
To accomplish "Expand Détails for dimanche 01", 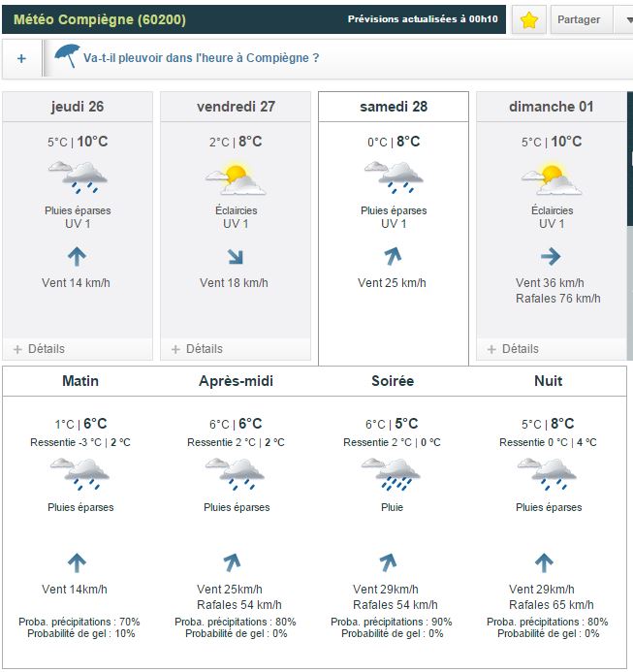I will (x=513, y=349).
